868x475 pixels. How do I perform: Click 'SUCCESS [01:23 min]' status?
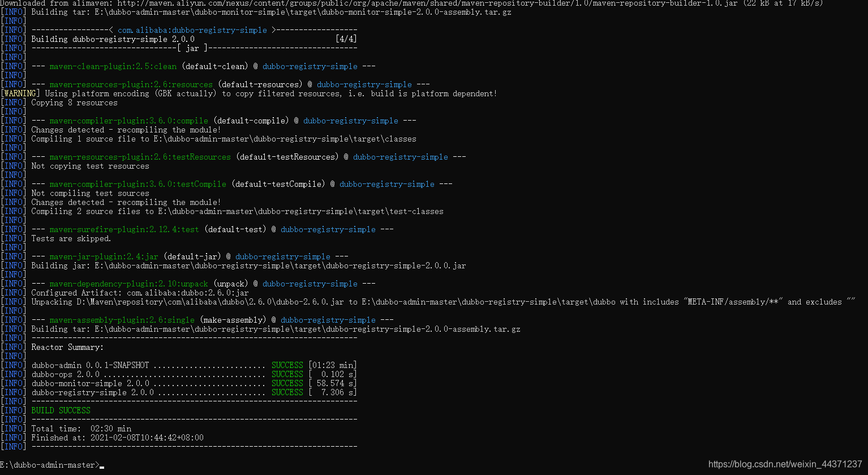pos(314,365)
